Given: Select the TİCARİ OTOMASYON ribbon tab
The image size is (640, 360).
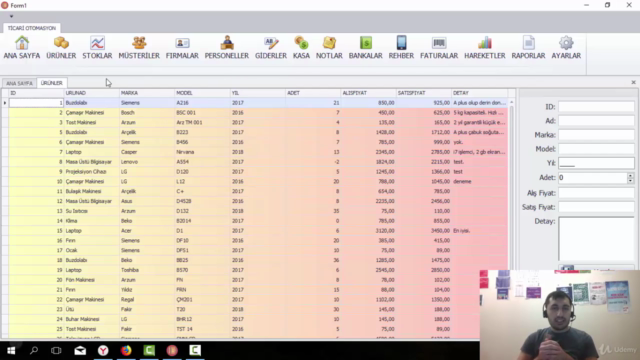Looking at the screenshot, I should click(x=32, y=28).
